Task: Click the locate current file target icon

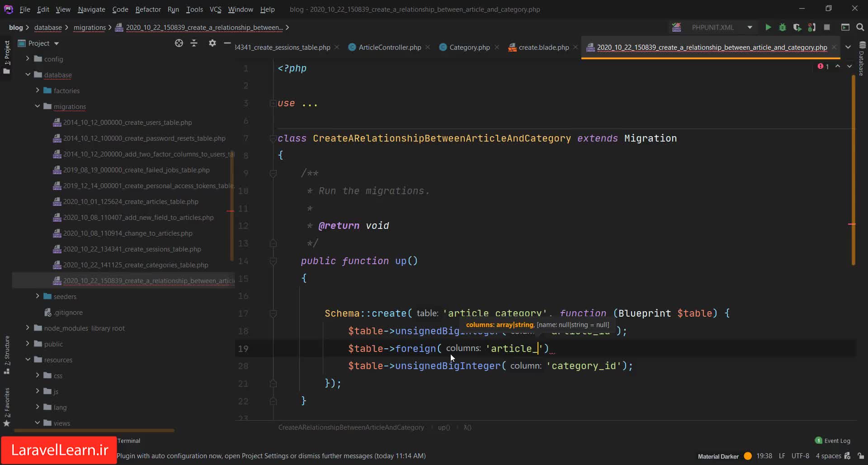Action: tap(179, 43)
